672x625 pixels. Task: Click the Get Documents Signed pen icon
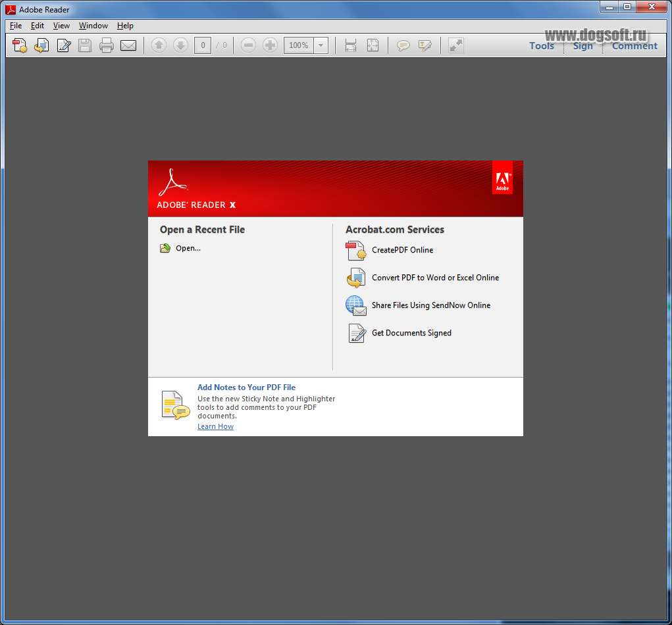point(357,334)
